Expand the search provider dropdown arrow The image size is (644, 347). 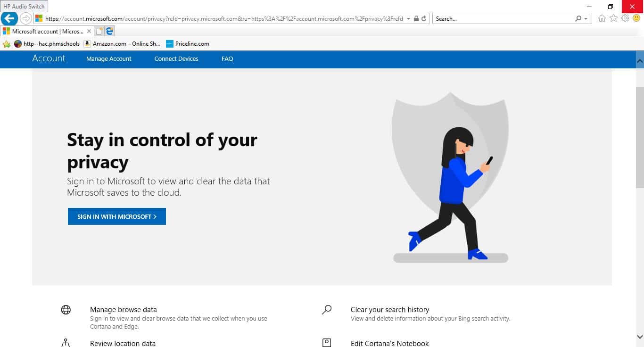pos(586,19)
